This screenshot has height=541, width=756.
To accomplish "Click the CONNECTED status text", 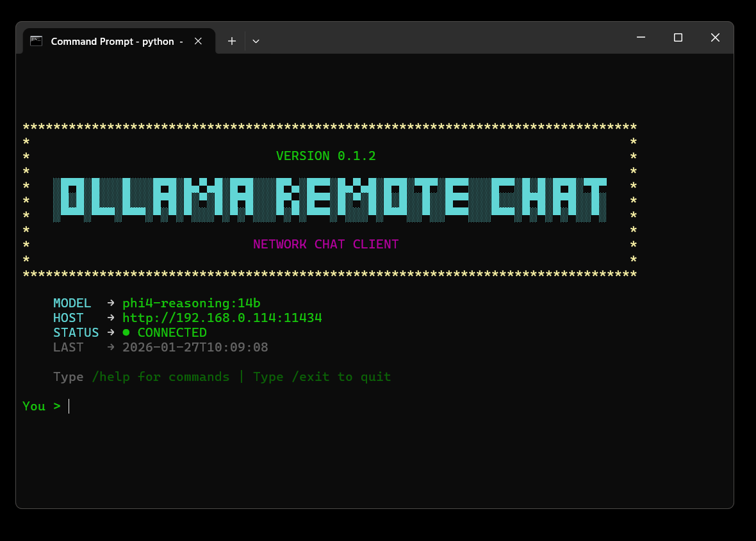I will (x=172, y=333).
